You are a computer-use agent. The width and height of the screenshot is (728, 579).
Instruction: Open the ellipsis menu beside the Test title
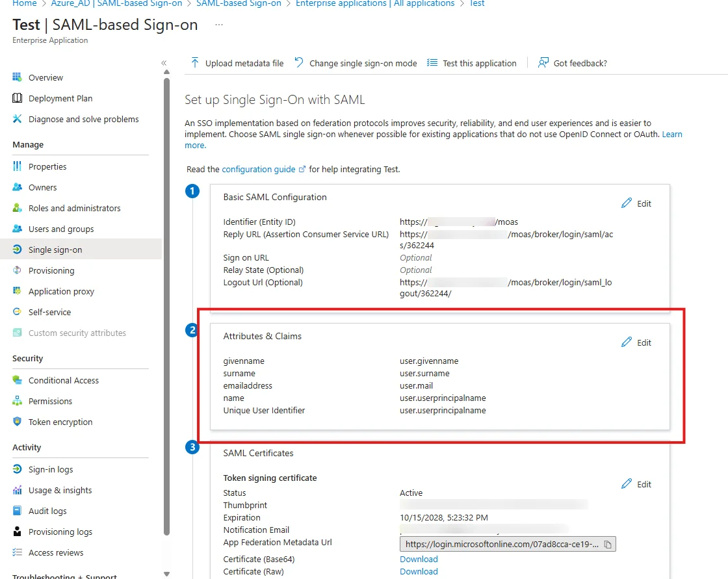[x=218, y=23]
